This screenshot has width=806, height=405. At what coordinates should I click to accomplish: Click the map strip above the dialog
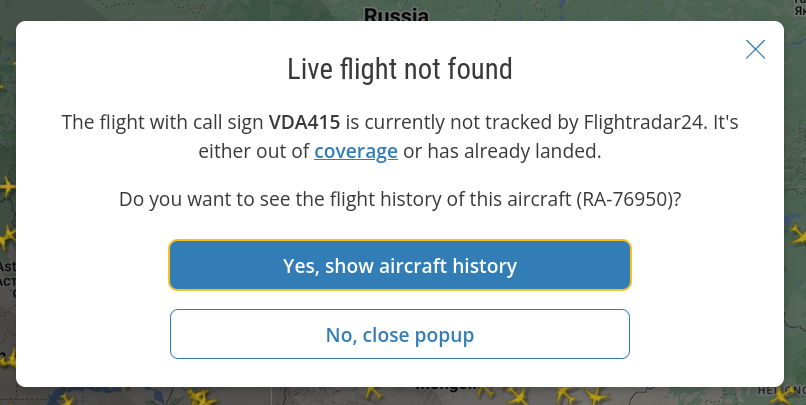200,10
